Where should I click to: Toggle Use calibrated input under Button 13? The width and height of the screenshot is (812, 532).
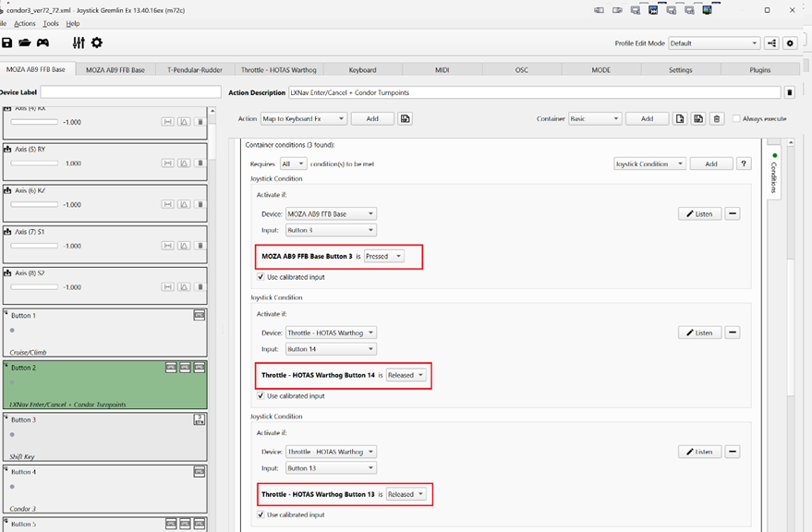point(261,514)
